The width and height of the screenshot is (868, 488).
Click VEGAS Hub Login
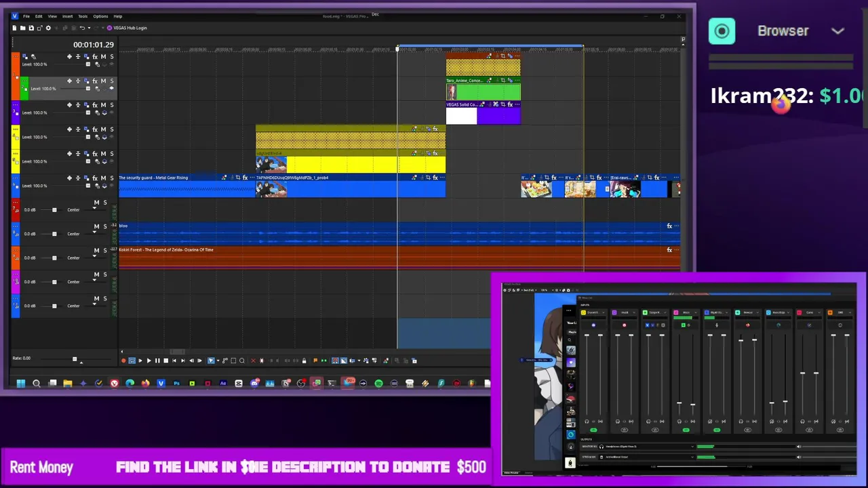click(127, 28)
